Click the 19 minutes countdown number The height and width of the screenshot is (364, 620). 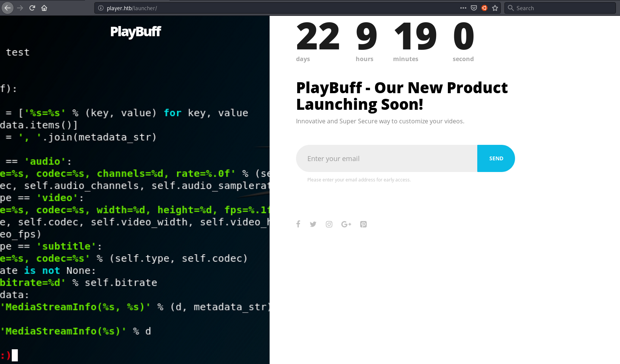tap(415, 36)
